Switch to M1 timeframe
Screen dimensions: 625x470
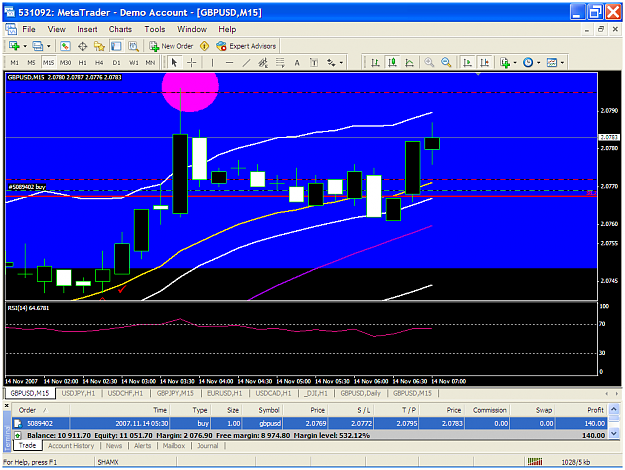coord(14,63)
